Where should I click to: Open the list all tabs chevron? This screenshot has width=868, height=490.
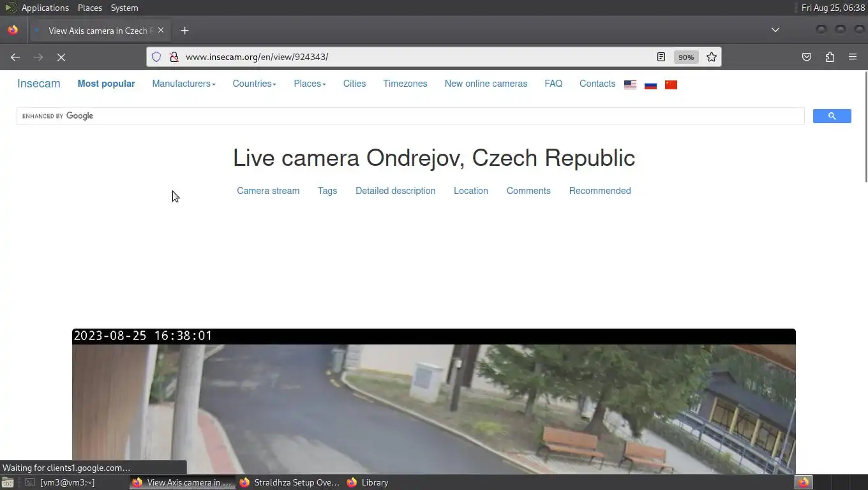775,30
